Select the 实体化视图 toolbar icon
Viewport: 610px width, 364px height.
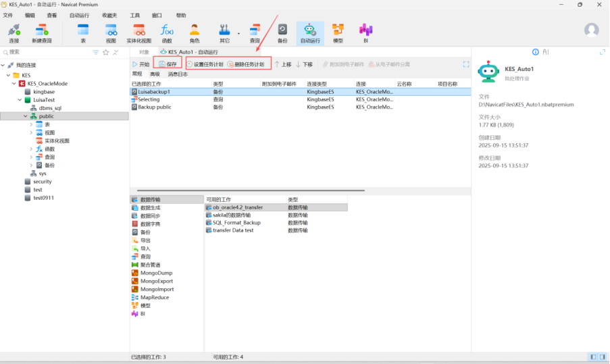138,32
